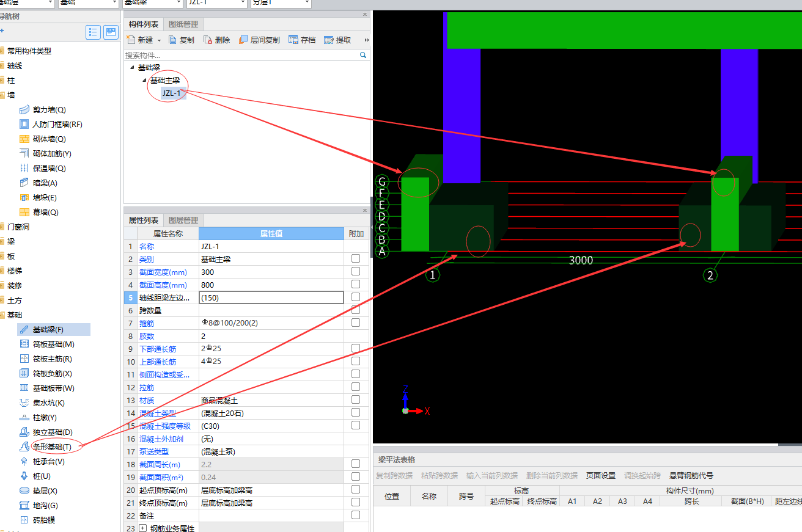Edit the 轴线距梁左边 value field (150)
The image size is (802, 532).
tap(271, 297)
